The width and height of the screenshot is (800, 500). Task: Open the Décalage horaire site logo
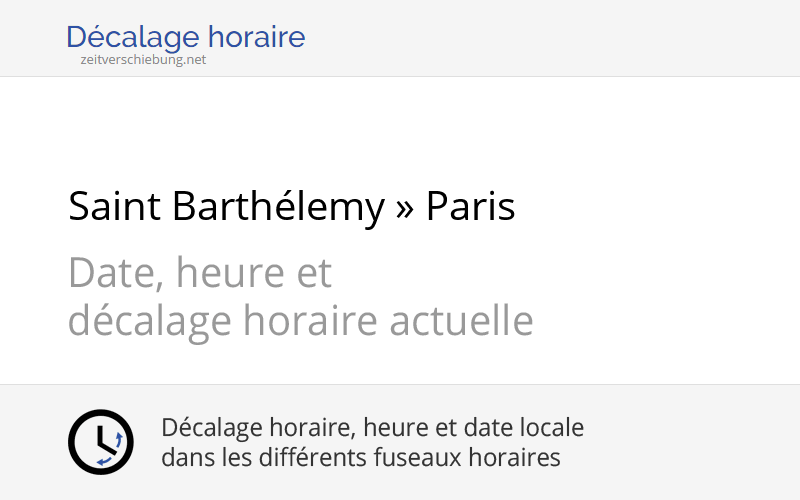pos(185,38)
